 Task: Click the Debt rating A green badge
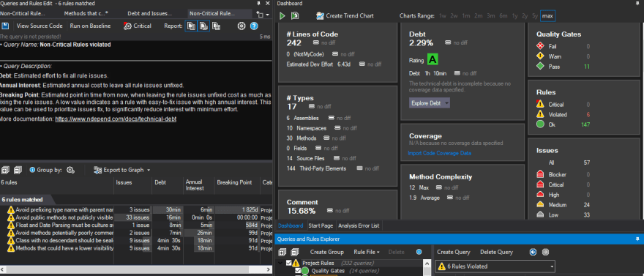(433, 59)
